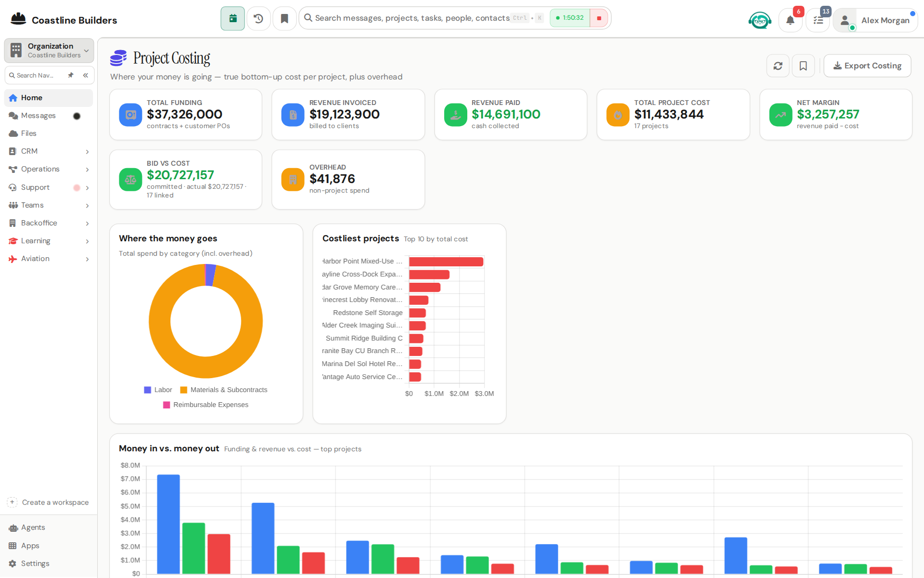Expand the Learning submenu chevron
924x578 pixels.
click(x=87, y=241)
